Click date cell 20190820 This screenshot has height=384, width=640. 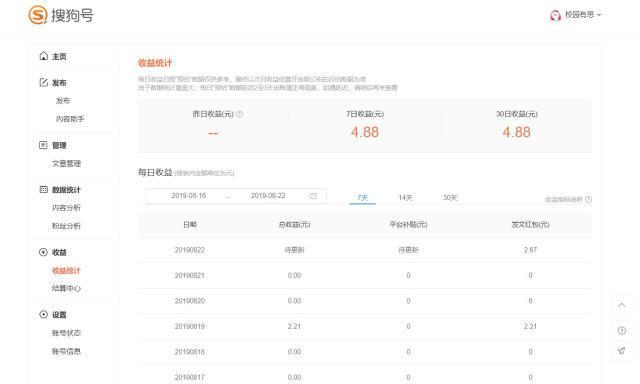coord(190,301)
